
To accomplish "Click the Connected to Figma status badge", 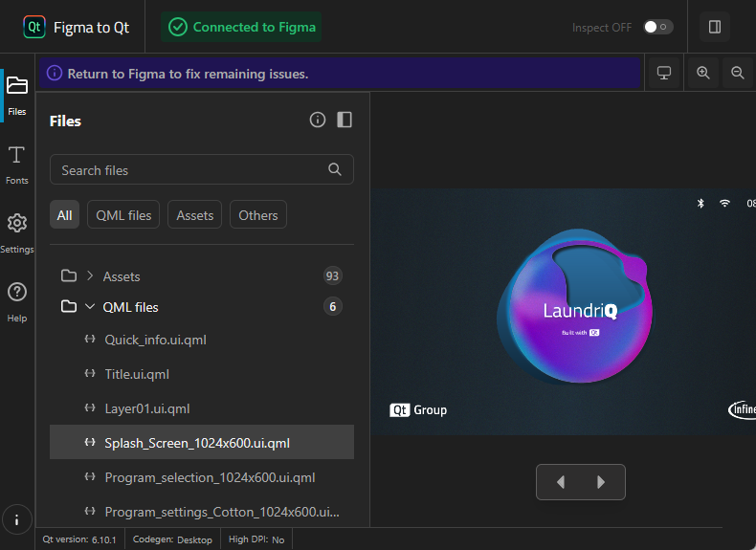I will pyautogui.click(x=241, y=27).
